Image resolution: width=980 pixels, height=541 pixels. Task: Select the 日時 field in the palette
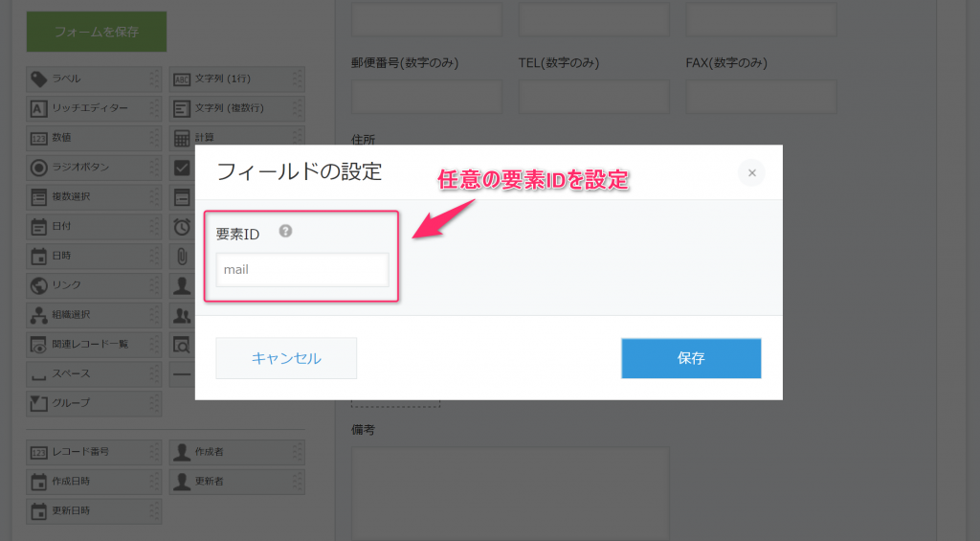[x=94, y=255]
